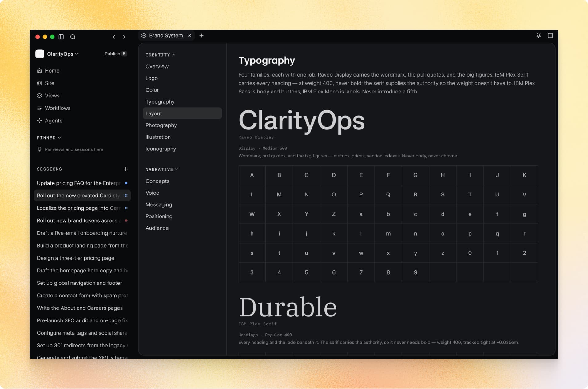Collapse the Narrative section
The height and width of the screenshot is (389, 588).
(162, 169)
